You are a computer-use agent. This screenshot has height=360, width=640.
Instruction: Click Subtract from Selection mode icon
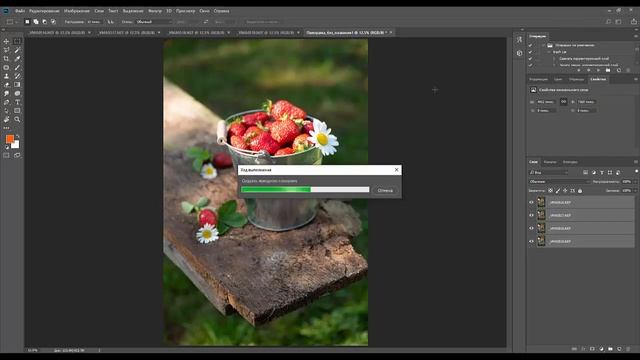(x=44, y=22)
